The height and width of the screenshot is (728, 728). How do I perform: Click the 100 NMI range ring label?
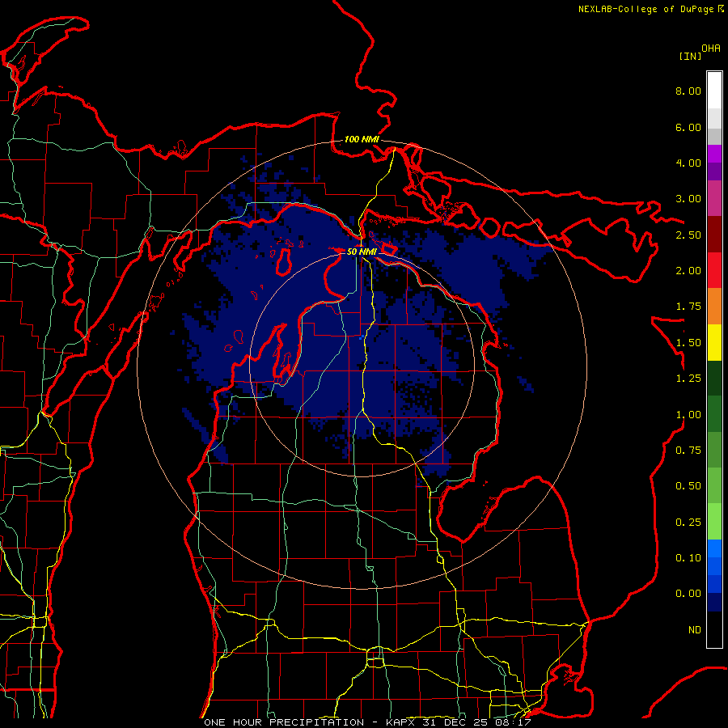tap(362, 139)
